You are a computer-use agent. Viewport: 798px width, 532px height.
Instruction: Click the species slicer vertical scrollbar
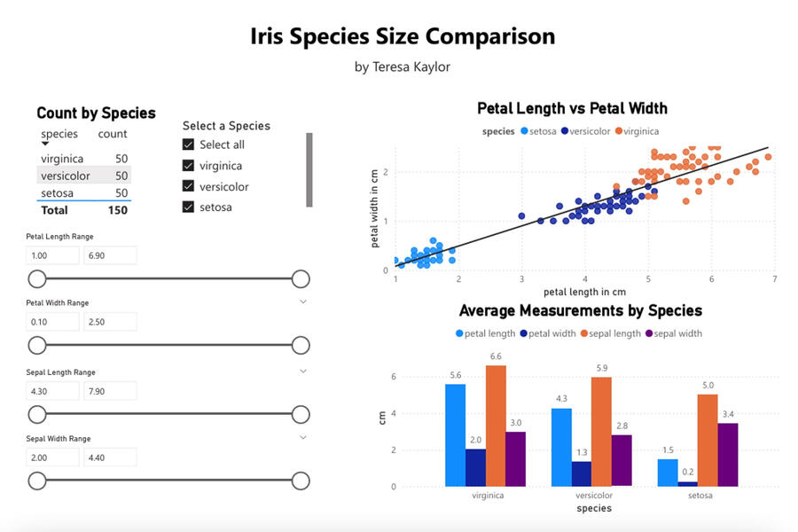[309, 169]
